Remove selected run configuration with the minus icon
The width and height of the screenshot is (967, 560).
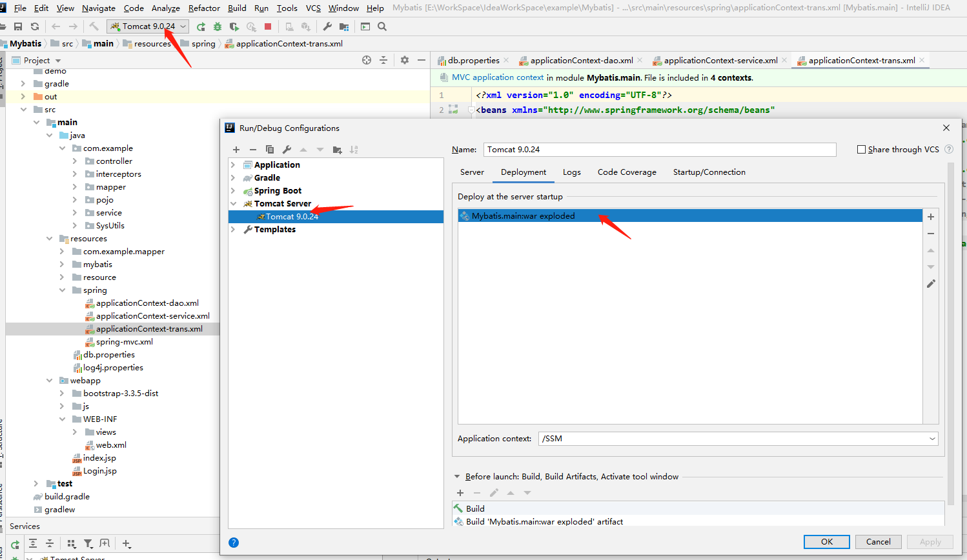pyautogui.click(x=253, y=150)
